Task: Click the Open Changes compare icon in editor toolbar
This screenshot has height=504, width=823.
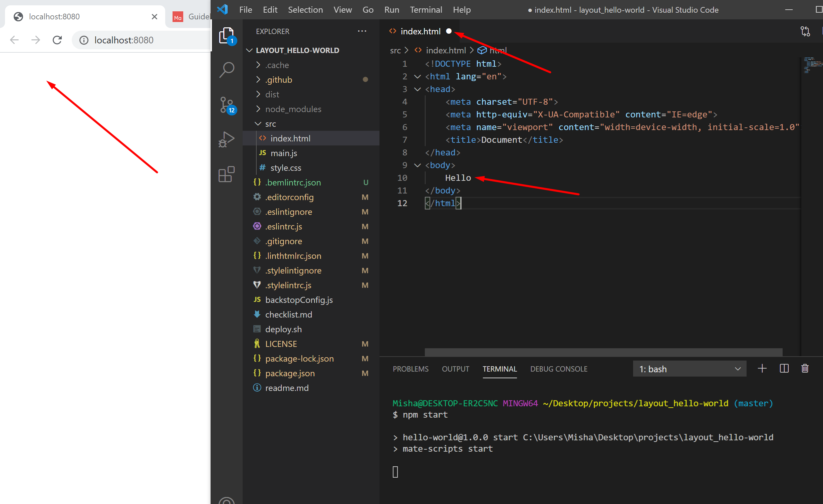Action: tap(805, 31)
